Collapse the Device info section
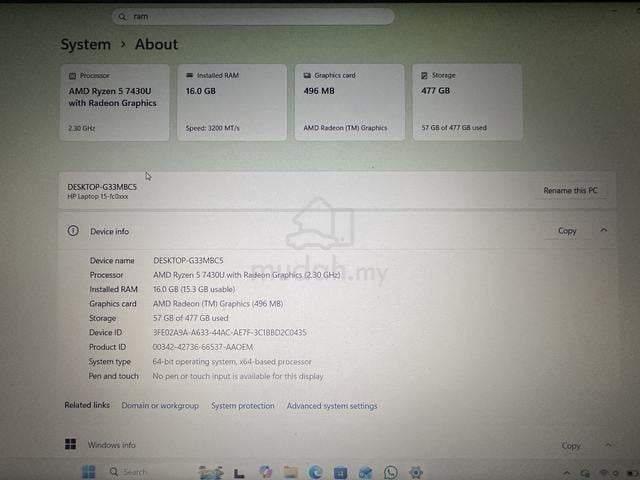 coord(604,231)
